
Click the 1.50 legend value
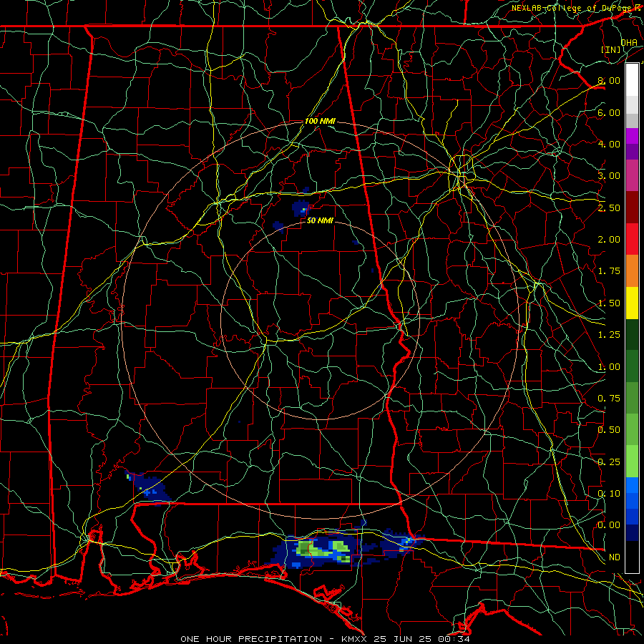[609, 303]
